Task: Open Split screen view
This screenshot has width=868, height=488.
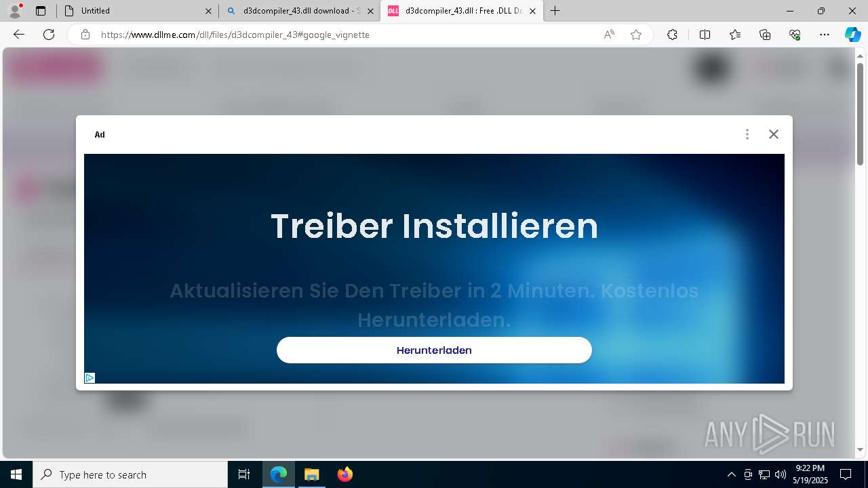Action: coord(705,35)
